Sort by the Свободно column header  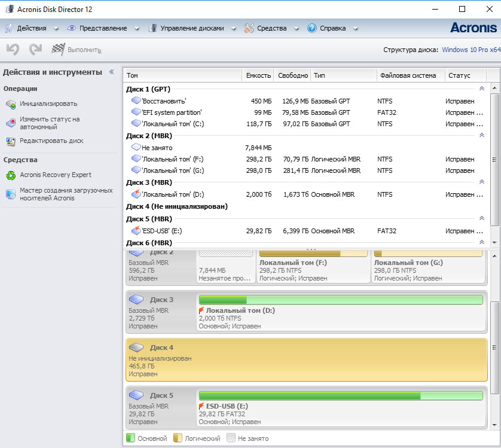click(x=292, y=75)
